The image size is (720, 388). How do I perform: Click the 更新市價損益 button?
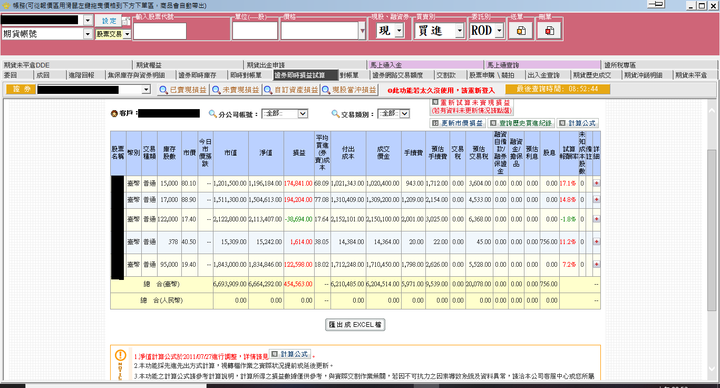pos(457,123)
